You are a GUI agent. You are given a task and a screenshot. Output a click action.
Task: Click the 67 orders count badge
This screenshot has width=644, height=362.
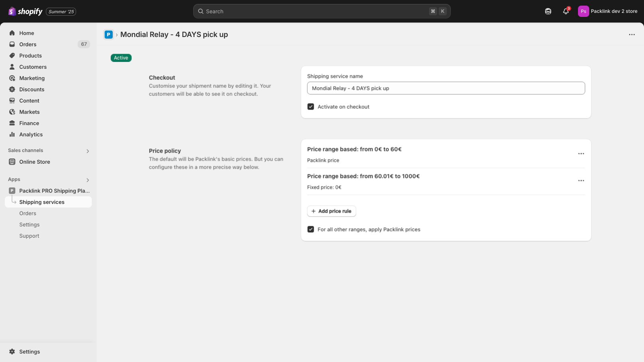pos(84,44)
